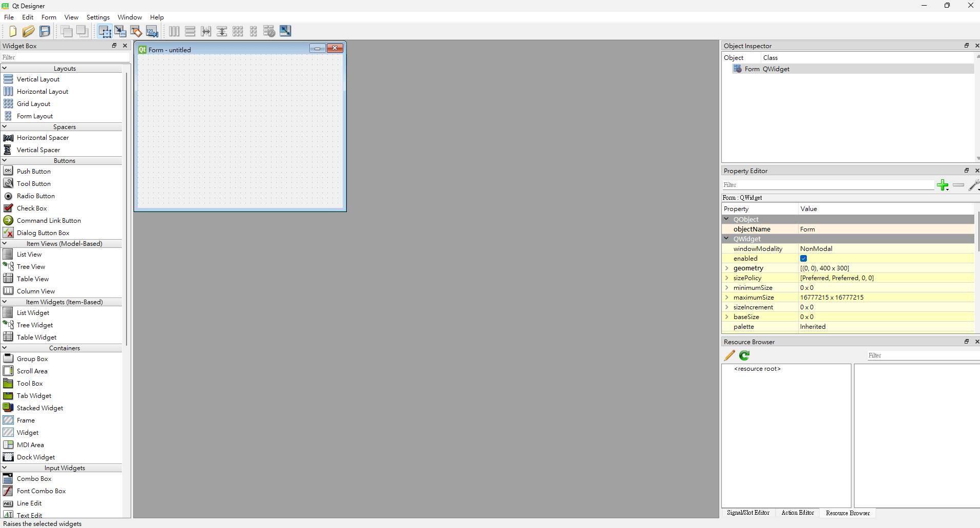Open a form with the folder icon
The width and height of the screenshot is (980, 528).
point(29,31)
